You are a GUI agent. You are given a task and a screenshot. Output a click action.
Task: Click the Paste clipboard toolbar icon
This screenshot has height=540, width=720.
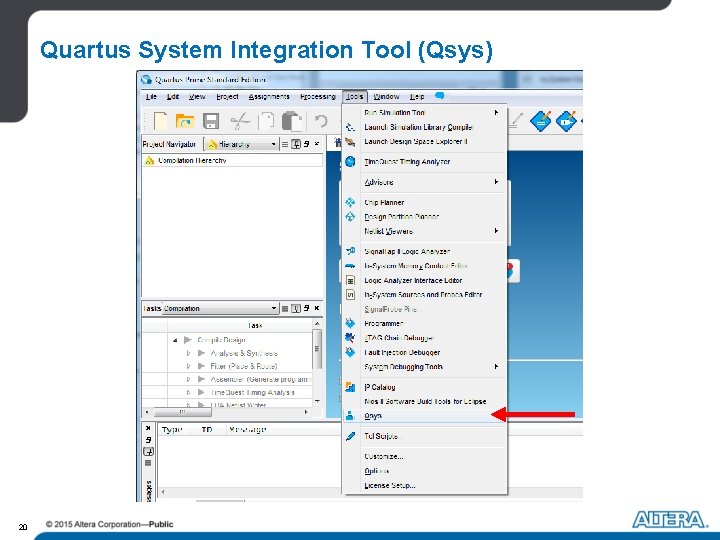(x=292, y=121)
